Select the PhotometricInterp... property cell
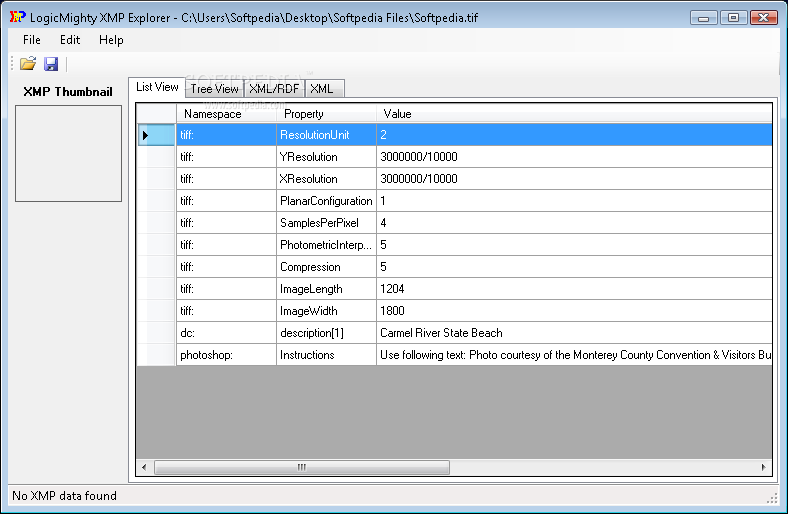The height and width of the screenshot is (514, 788). 326,245
